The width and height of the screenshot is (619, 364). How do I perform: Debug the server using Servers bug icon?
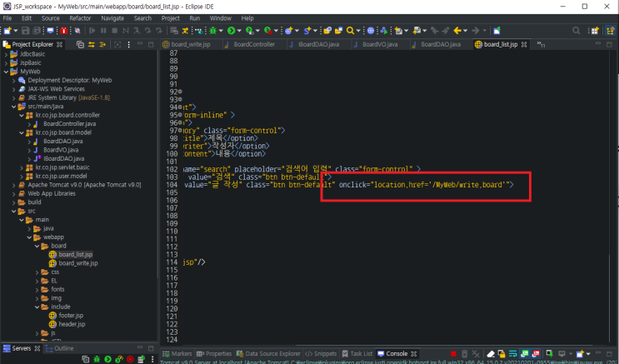(97, 359)
